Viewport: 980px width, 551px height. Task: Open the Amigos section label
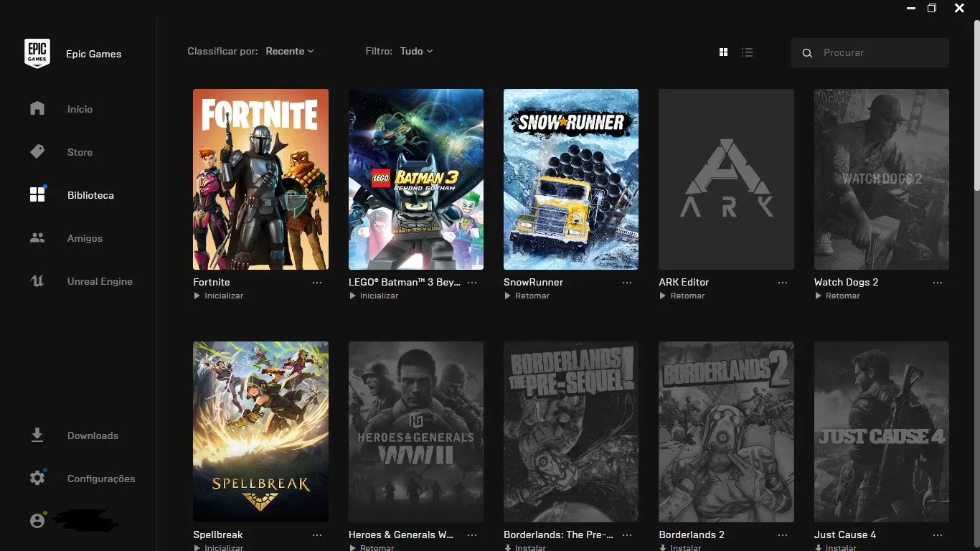[85, 238]
